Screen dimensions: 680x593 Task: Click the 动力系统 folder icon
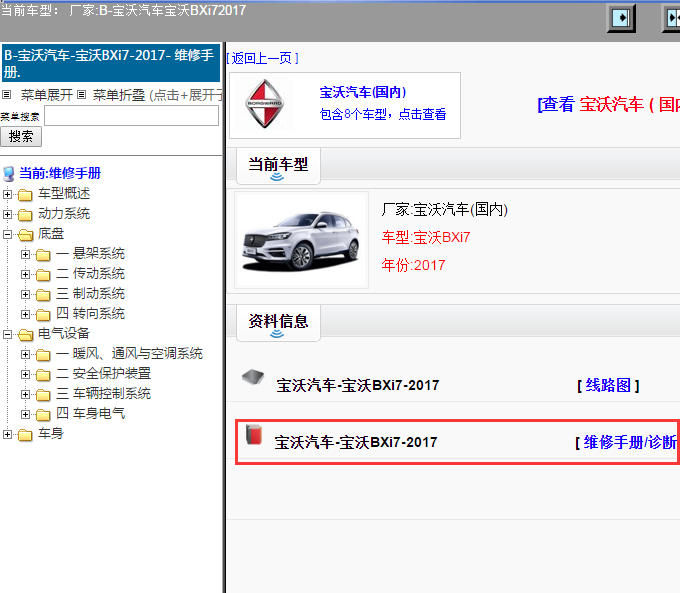tap(25, 215)
